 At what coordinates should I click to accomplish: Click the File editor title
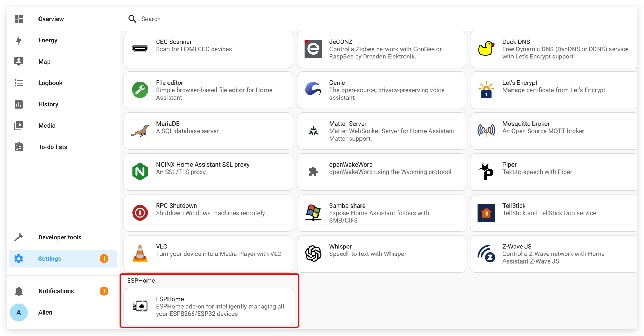(170, 83)
